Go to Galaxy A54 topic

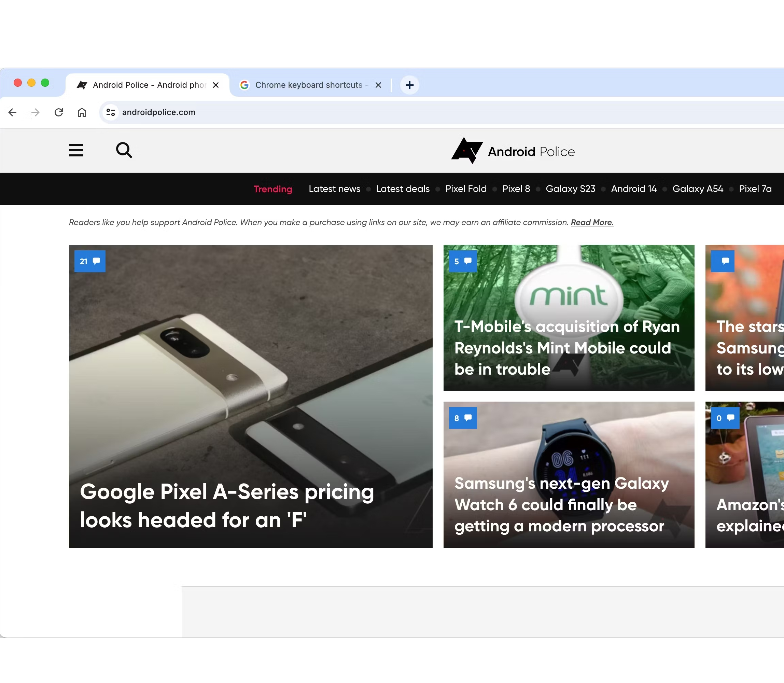[x=698, y=189]
